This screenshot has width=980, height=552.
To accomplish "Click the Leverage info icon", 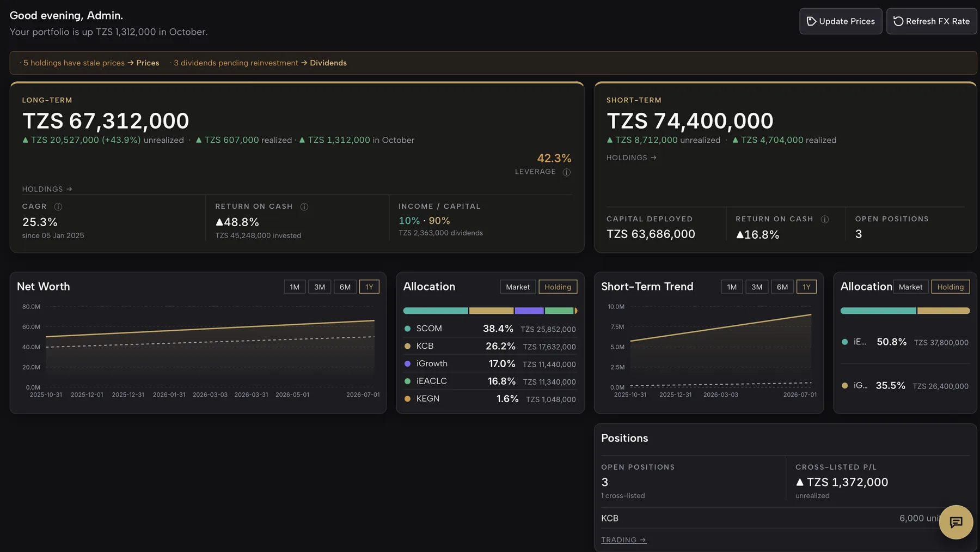I will click(x=566, y=172).
